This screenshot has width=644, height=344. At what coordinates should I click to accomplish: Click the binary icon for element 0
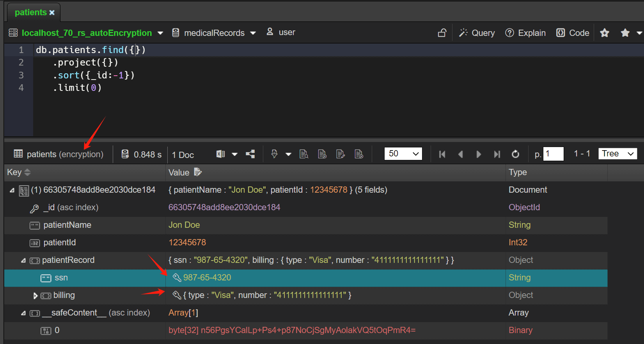pyautogui.click(x=46, y=331)
